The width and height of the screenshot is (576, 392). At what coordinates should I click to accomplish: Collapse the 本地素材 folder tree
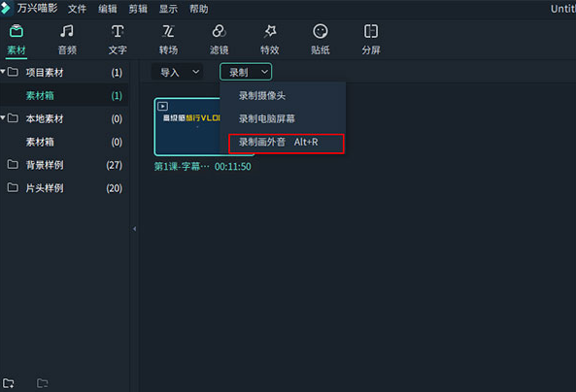pyautogui.click(x=3, y=117)
